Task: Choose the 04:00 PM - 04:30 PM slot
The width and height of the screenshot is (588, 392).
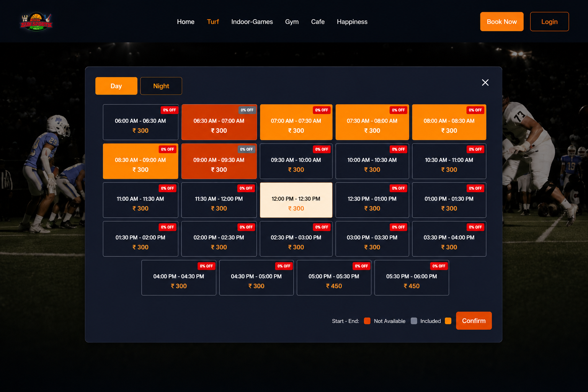Action: 179,278
